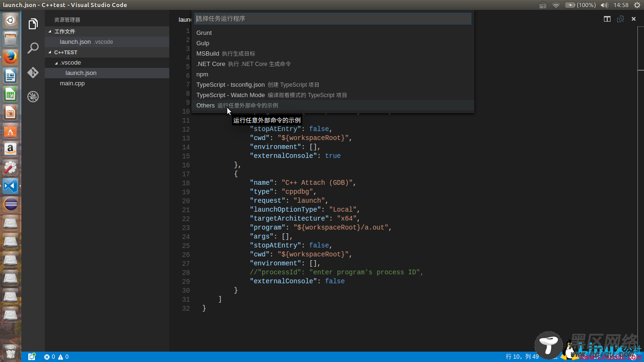This screenshot has width=644, height=362.
Task: Click the "targetArchitecture": "x64" line
Action: (x=305, y=218)
